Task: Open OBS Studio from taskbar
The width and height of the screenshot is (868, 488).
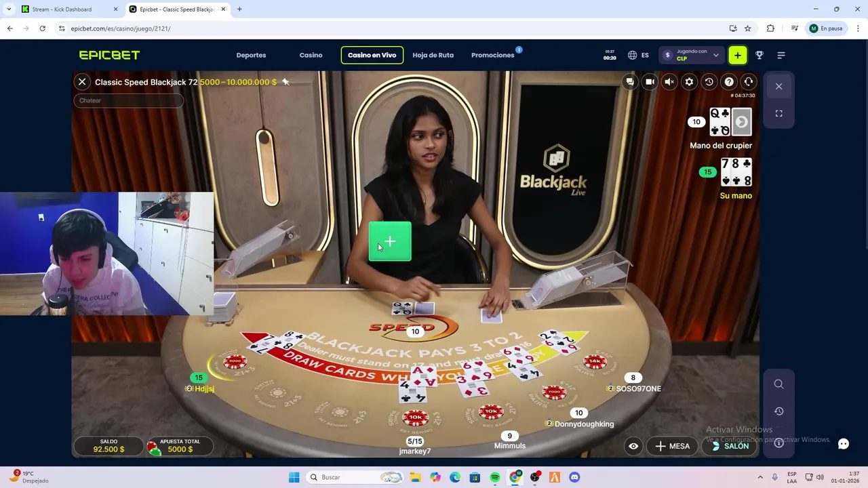Action: pyautogui.click(x=535, y=477)
